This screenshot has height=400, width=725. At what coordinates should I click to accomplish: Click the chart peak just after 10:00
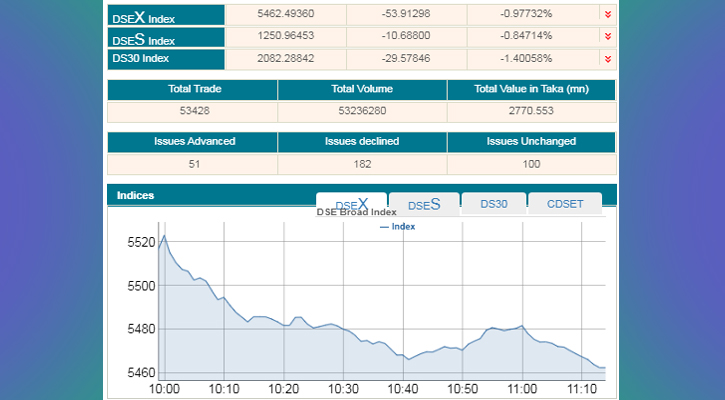click(x=164, y=236)
